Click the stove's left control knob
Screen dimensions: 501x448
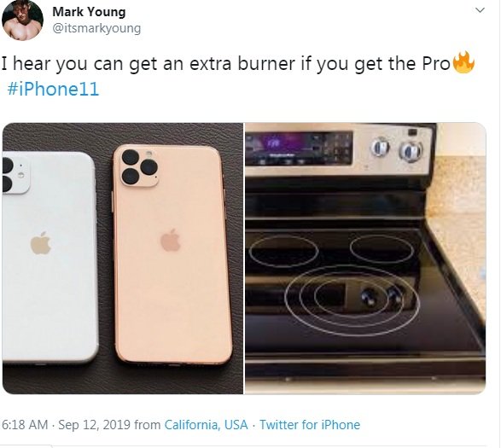click(x=380, y=148)
